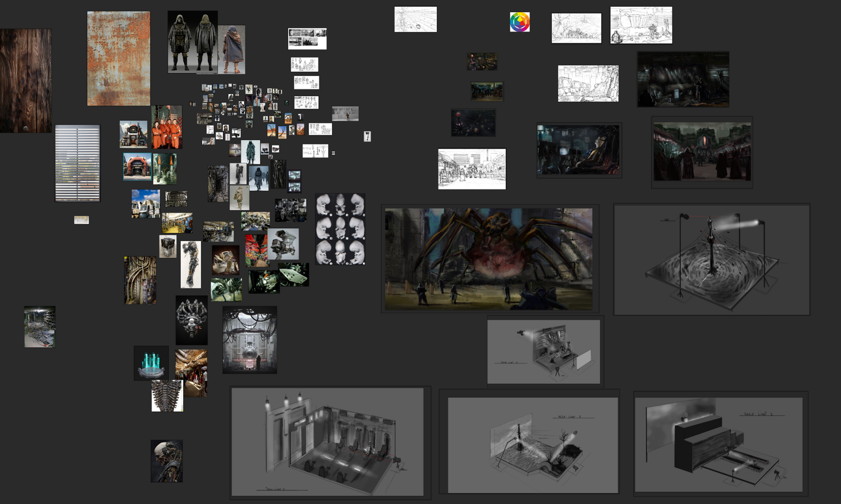The image size is (841, 504).
Task: Click the rusty metal texture reference
Action: click(x=118, y=58)
